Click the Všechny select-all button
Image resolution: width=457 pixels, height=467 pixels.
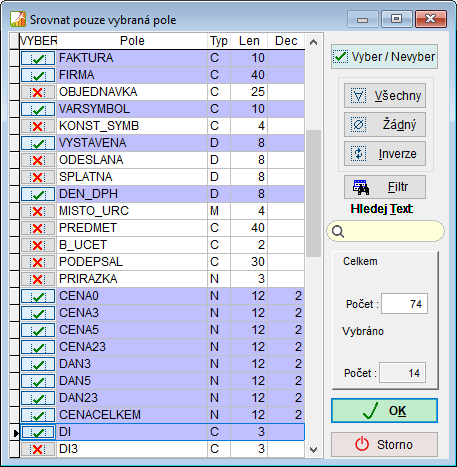(x=385, y=96)
